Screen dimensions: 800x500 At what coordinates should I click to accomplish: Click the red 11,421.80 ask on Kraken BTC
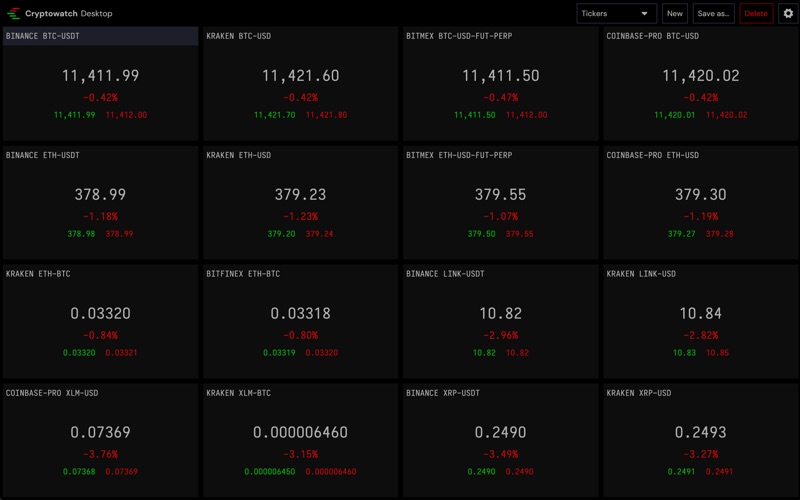[x=327, y=115]
